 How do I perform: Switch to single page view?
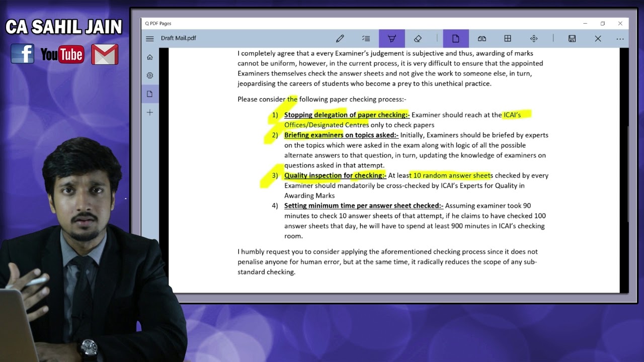pos(456,39)
